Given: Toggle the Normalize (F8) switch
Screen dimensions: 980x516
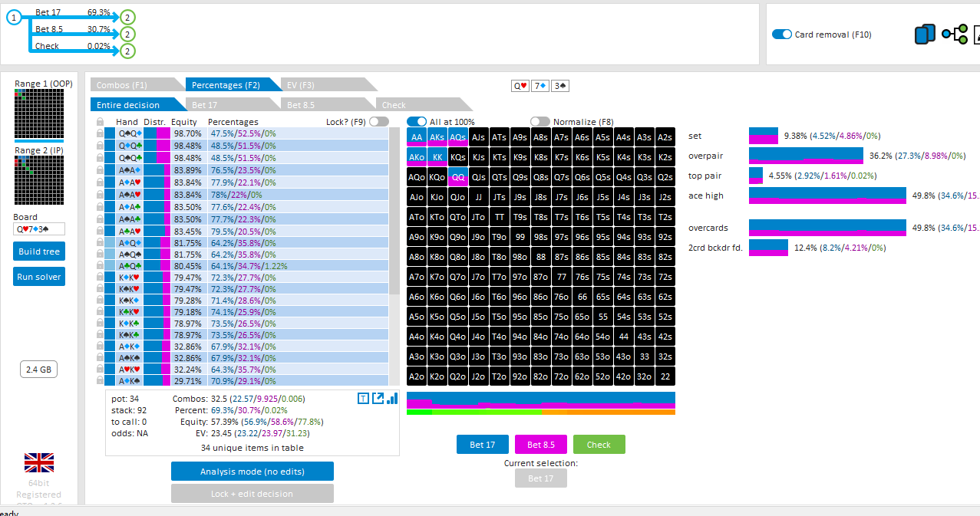Looking at the screenshot, I should [539, 121].
